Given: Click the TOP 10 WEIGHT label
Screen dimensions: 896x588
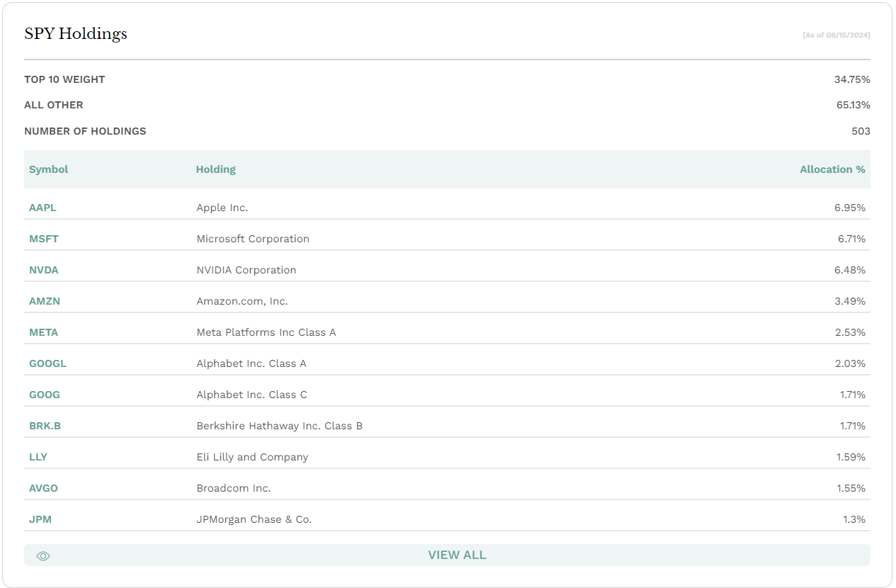Looking at the screenshot, I should pyautogui.click(x=64, y=79).
